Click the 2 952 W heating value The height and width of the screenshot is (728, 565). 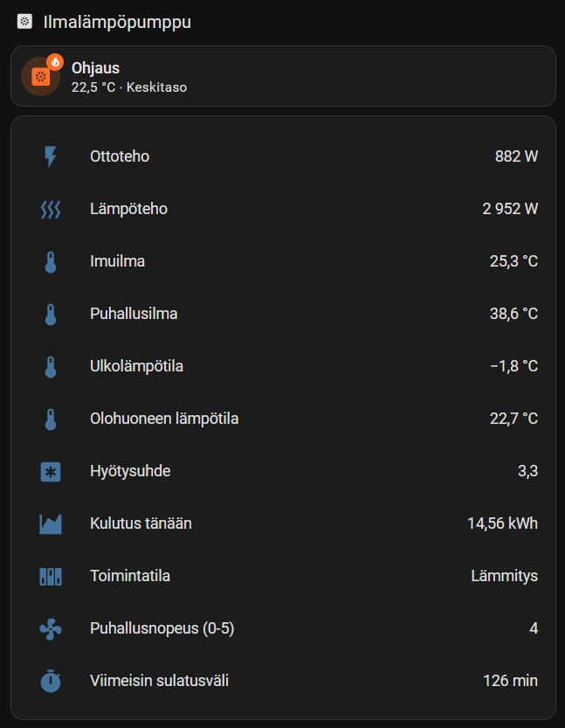[510, 210]
